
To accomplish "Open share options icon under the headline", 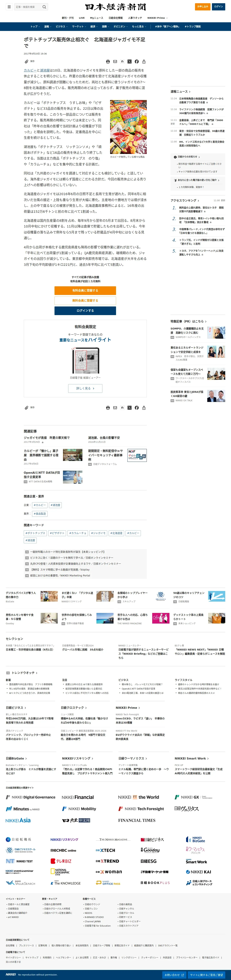I will pyautogui.click(x=144, y=62).
